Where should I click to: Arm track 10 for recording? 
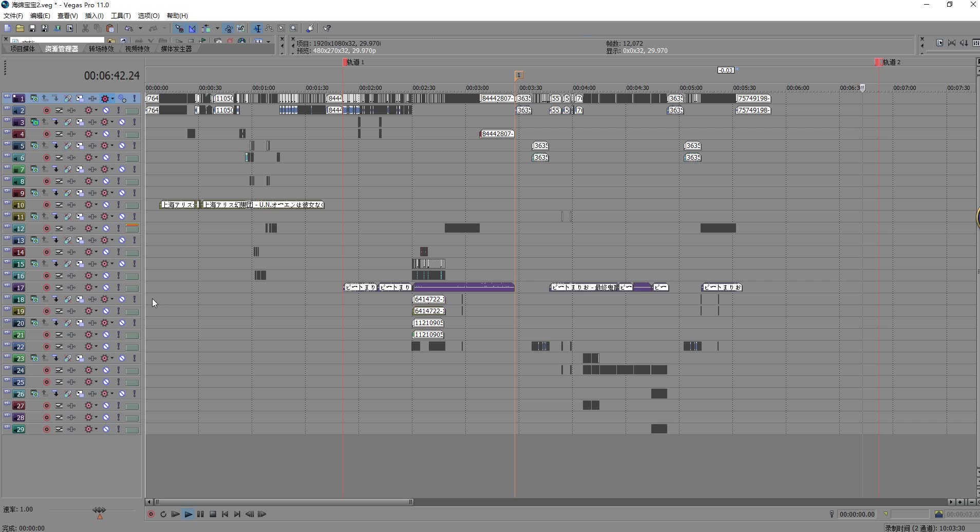(47, 204)
